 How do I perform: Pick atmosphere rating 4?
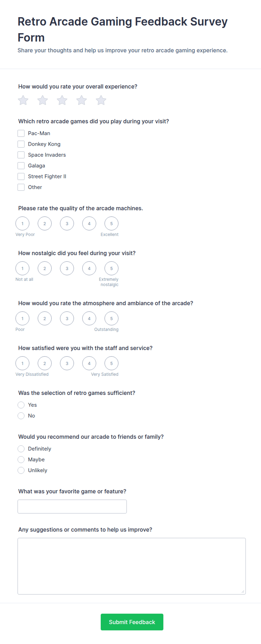click(x=89, y=319)
